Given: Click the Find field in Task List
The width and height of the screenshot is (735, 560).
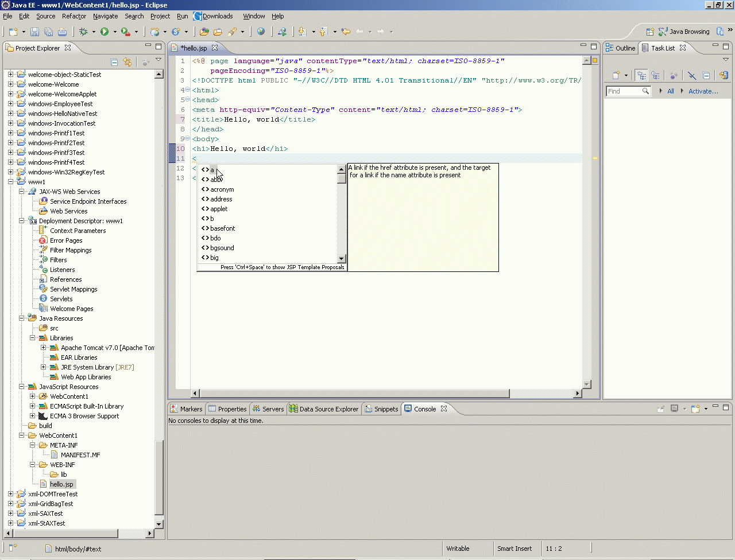Looking at the screenshot, I should click(623, 91).
